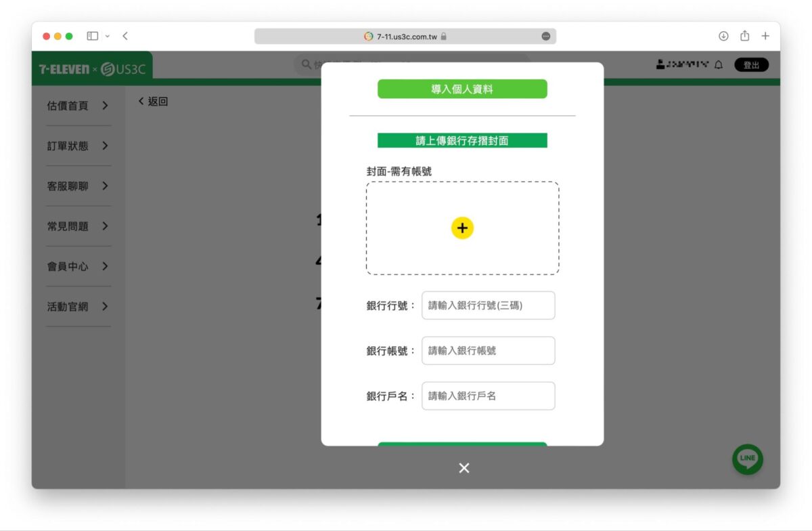Click the 封面-需有帳號 label
812x531 pixels.
(399, 171)
